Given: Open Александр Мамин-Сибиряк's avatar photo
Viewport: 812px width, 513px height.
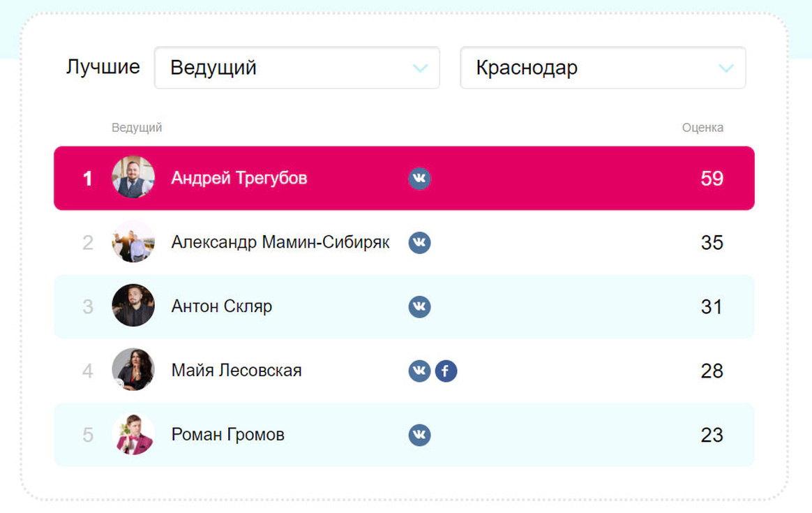Looking at the screenshot, I should [x=133, y=241].
